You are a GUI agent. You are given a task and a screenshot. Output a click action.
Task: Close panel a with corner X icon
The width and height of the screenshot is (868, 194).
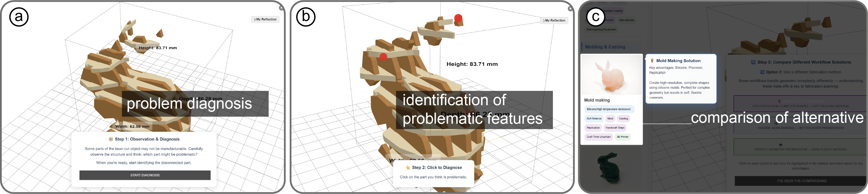tap(281, 8)
